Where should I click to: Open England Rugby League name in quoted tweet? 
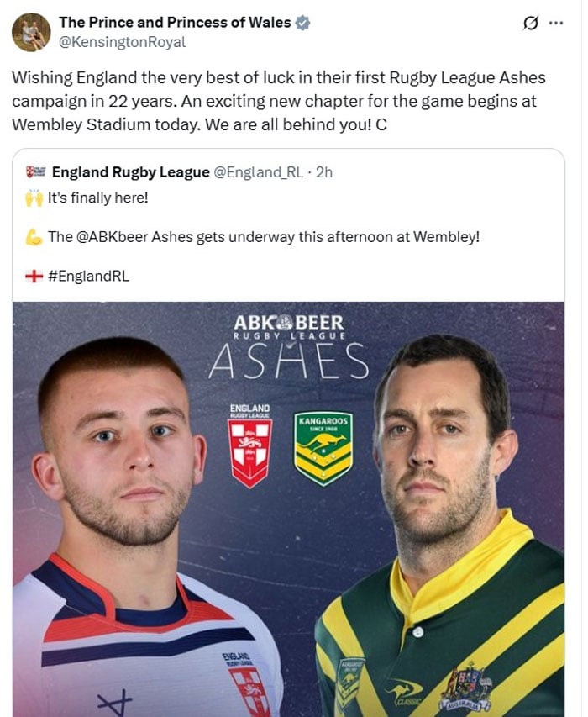click(130, 172)
